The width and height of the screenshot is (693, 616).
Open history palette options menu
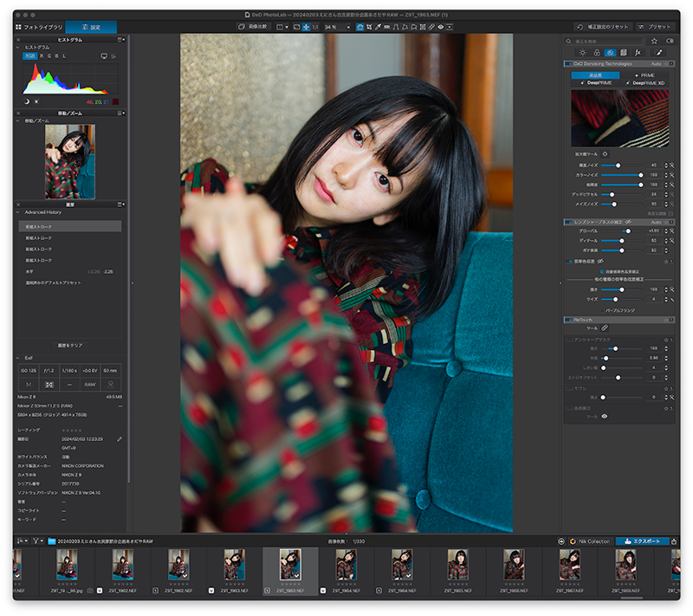click(120, 204)
